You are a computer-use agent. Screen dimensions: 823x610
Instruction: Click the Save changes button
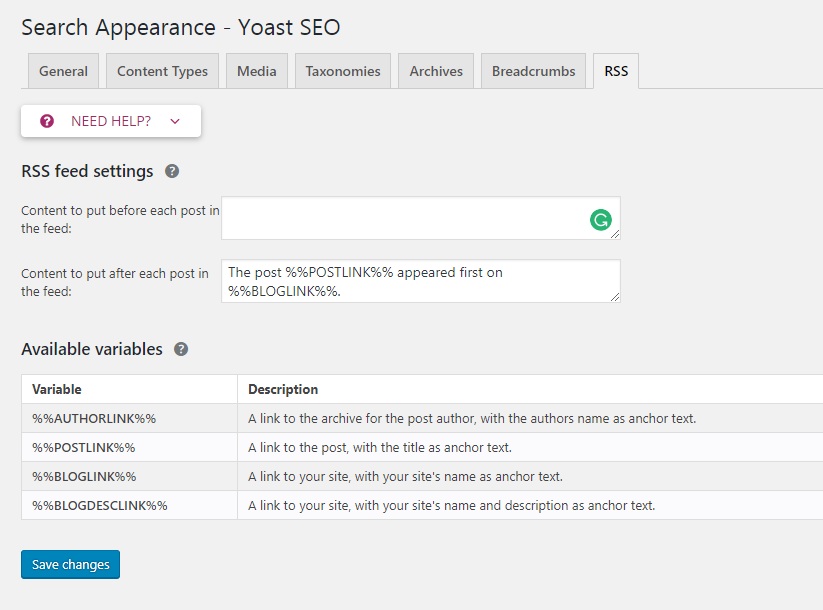pyautogui.click(x=70, y=564)
